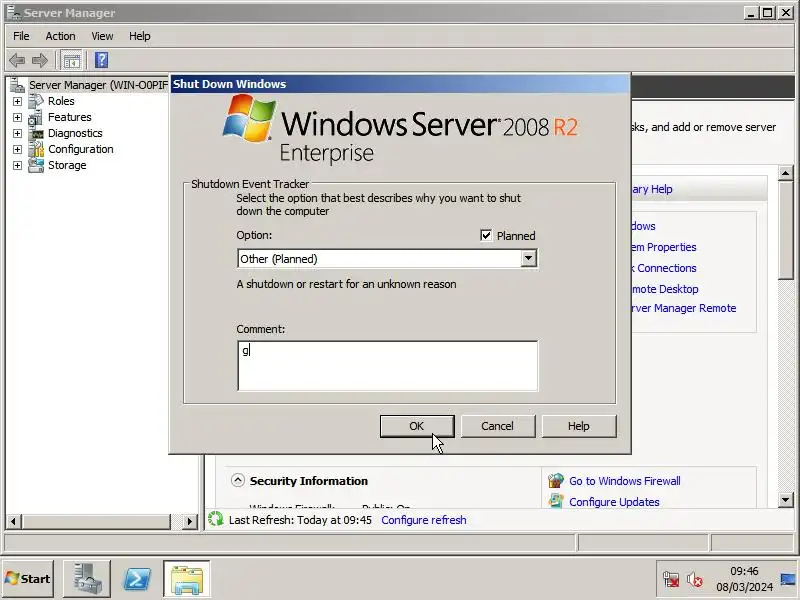Open Go to Windows Firewall link
The image size is (800, 600).
(x=624, y=481)
